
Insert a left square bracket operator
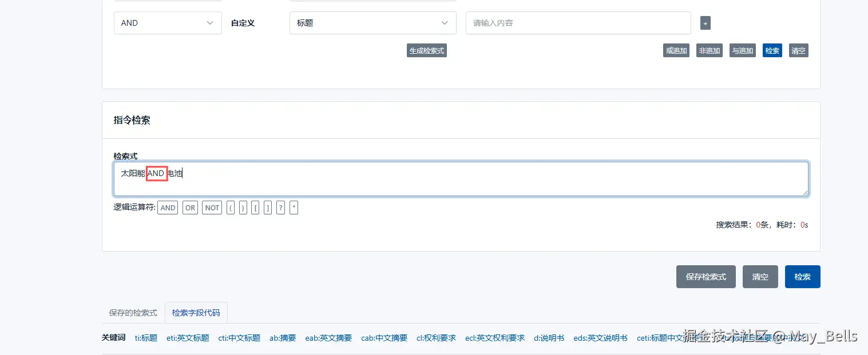tap(255, 208)
